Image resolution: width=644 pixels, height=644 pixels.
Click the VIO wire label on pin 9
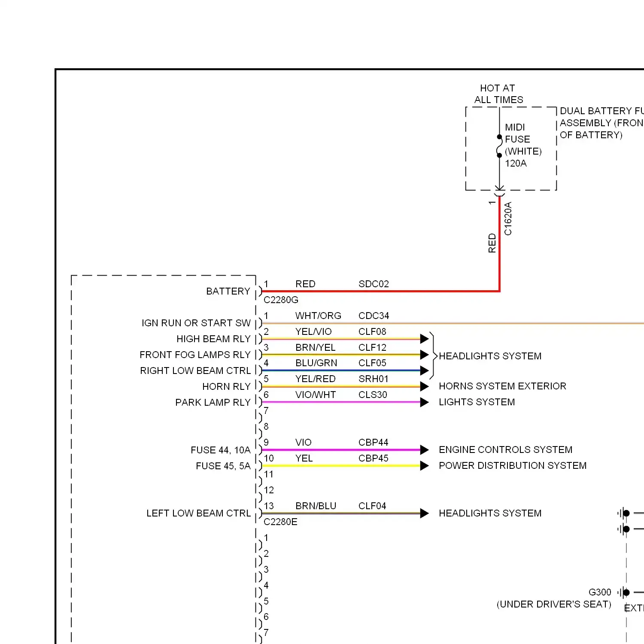(x=303, y=442)
